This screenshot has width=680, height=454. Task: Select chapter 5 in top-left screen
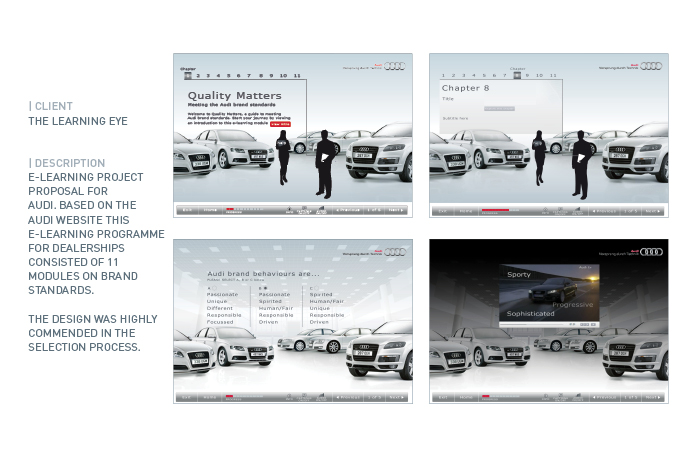pos(227,75)
